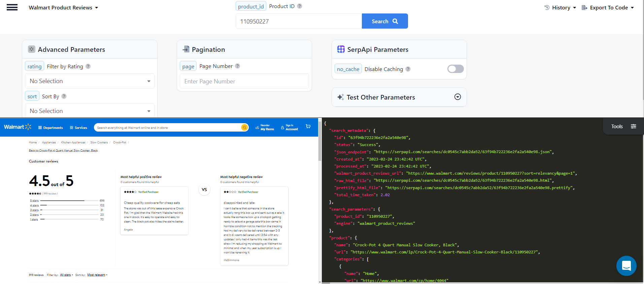The height and width of the screenshot is (284, 644).
Task: Click the Kitchen Appliances breadcrumb link
Action: click(73, 142)
